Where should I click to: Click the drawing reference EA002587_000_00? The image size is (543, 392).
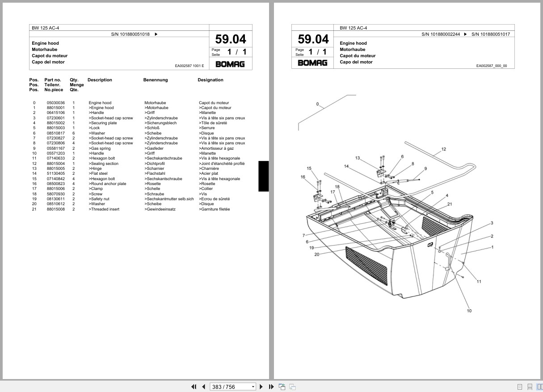tap(492, 66)
